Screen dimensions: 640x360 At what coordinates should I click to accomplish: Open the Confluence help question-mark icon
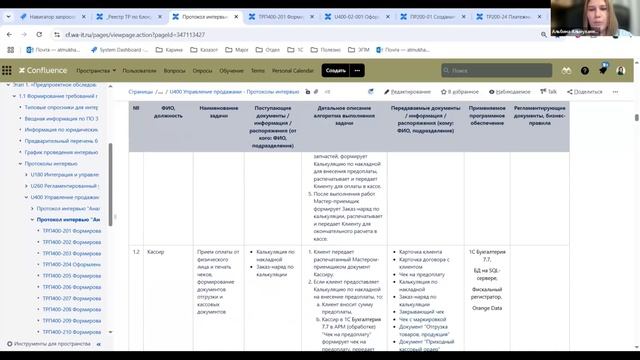584,71
